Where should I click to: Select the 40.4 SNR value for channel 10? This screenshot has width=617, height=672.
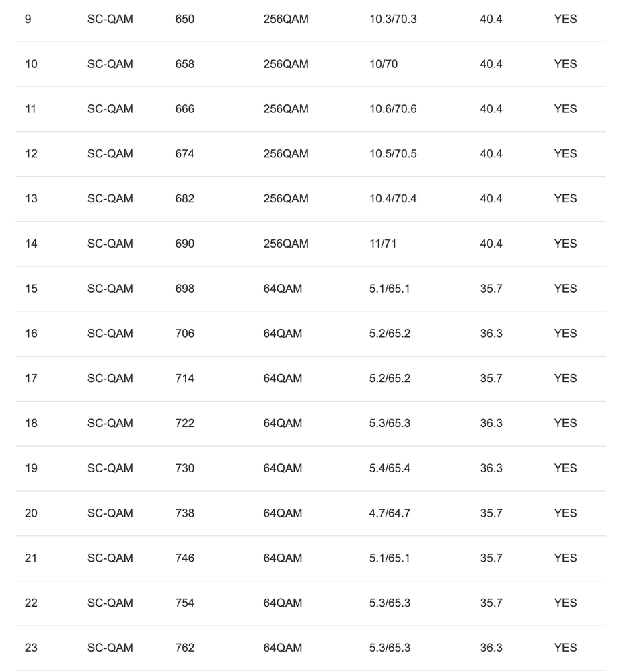491,65
